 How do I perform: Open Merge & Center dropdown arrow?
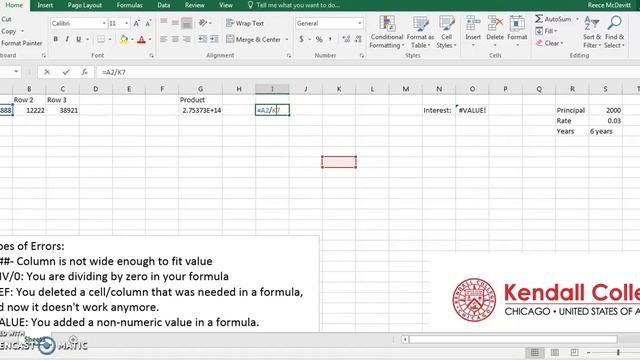(287, 40)
